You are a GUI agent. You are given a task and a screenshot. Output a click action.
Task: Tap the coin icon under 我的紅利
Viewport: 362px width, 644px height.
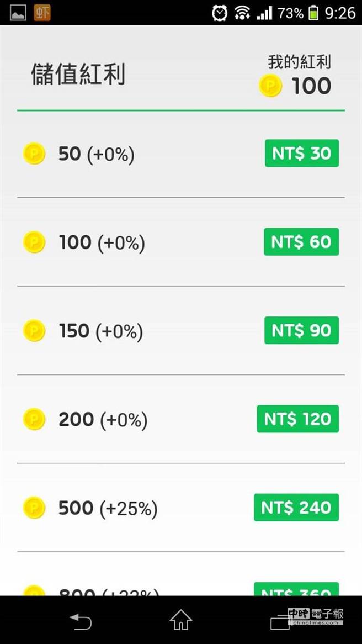[270, 86]
